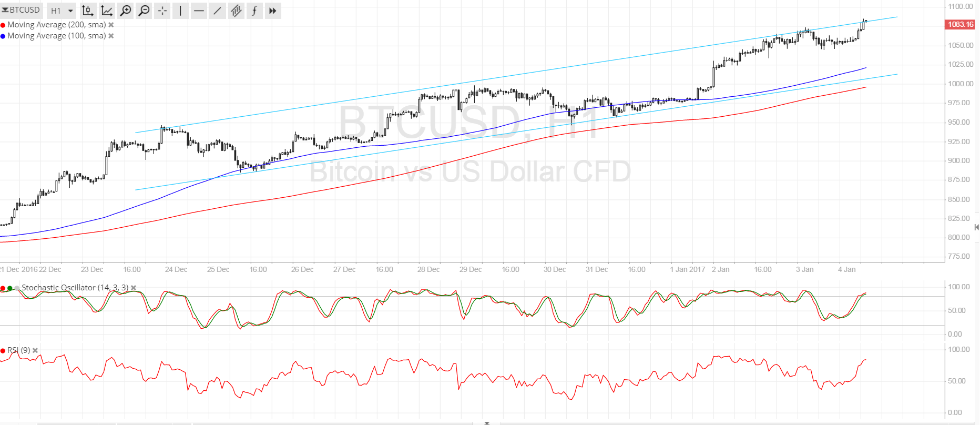Click the 3 Jan date axis label
Image resolution: width=980 pixels, height=425 pixels.
click(x=805, y=269)
